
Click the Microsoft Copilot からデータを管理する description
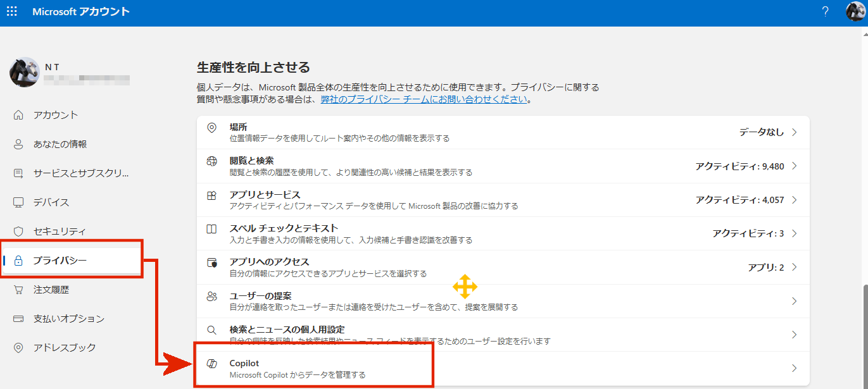click(298, 374)
